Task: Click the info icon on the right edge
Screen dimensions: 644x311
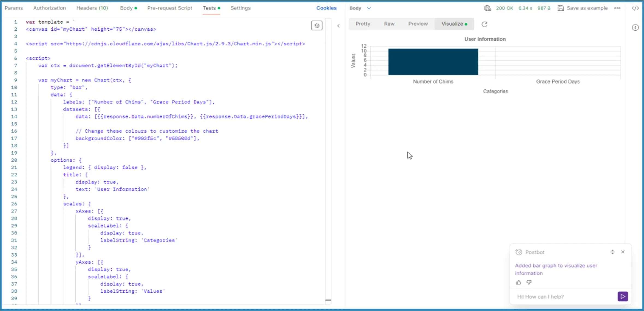Action: 636,27
